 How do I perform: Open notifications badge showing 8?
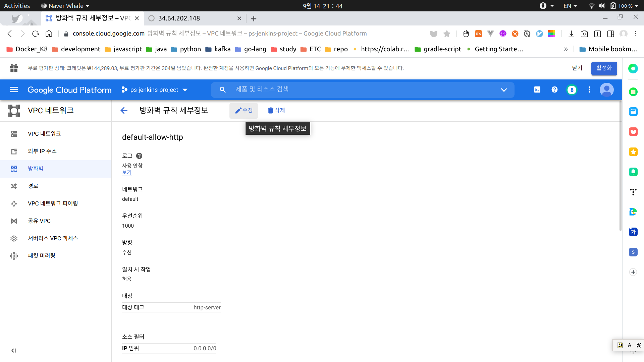(572, 90)
